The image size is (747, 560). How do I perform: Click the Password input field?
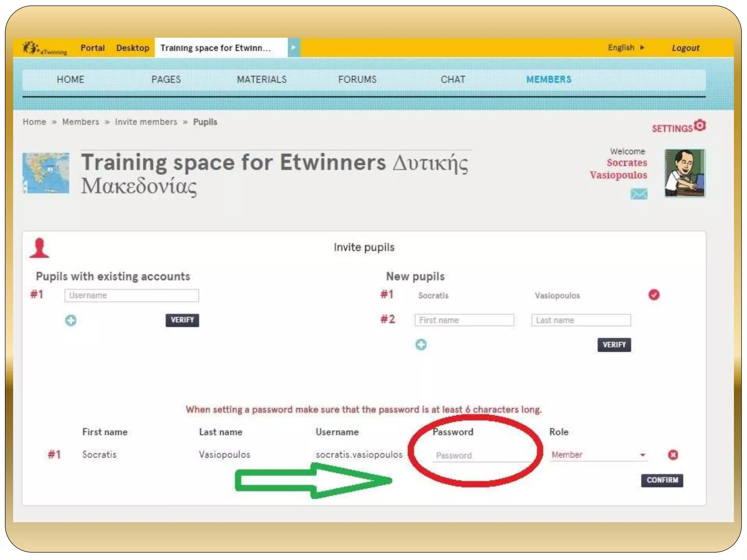click(x=481, y=455)
